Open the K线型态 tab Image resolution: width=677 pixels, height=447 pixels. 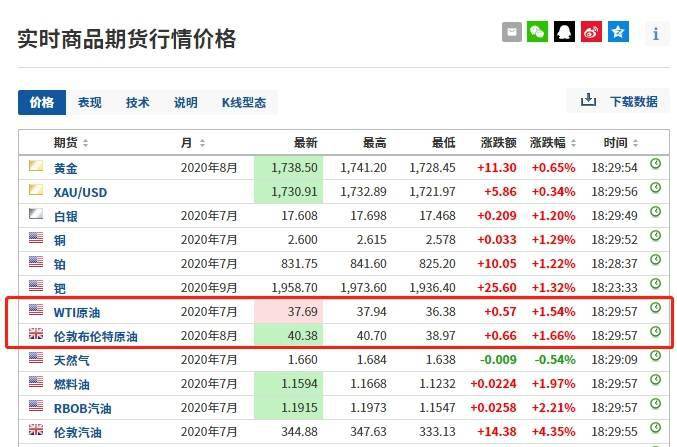243,102
